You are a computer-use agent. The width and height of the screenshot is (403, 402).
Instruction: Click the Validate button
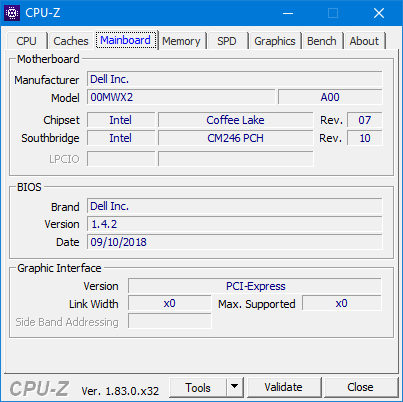(284, 387)
